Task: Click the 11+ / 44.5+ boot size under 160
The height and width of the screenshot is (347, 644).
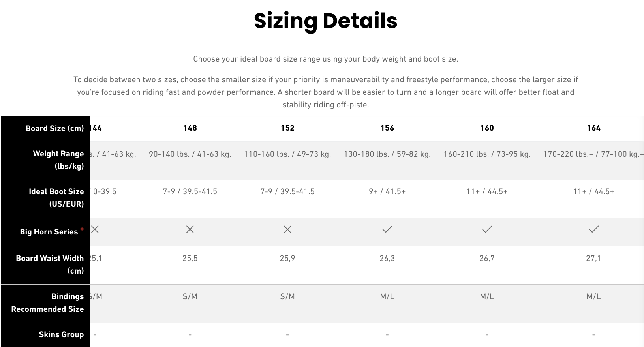Action: (487, 191)
